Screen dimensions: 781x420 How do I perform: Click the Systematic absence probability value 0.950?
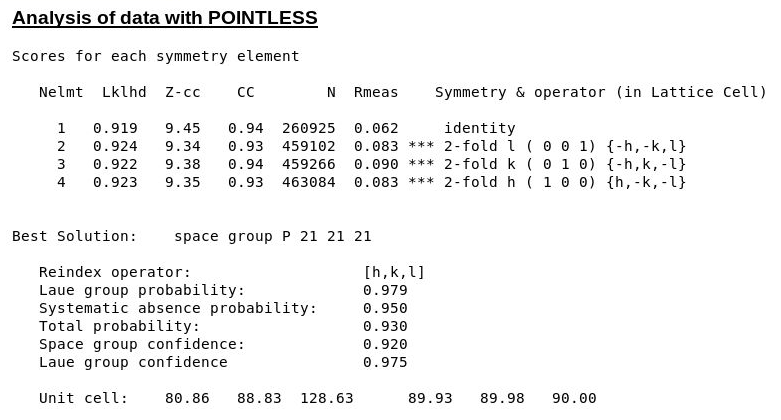coord(385,308)
